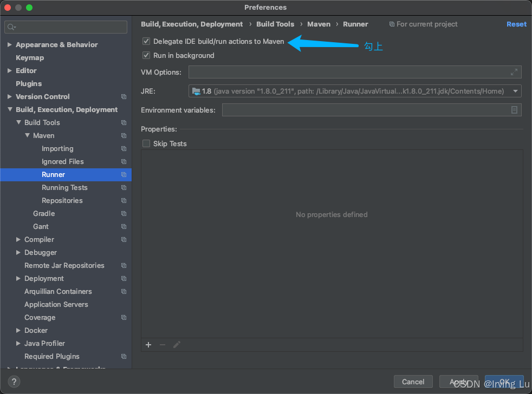Uncheck Run in background
532x394 pixels.
146,55
